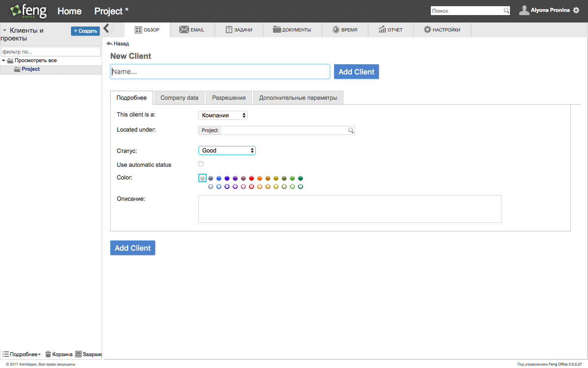Open the Подробнее menu at bottom left
Viewport: 588px width, 368px height.
(x=22, y=354)
